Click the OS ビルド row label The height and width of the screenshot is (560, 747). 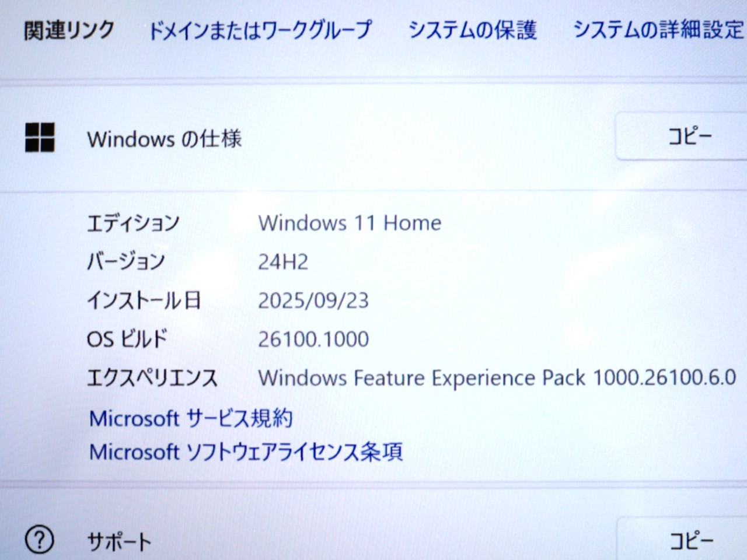[127, 339]
